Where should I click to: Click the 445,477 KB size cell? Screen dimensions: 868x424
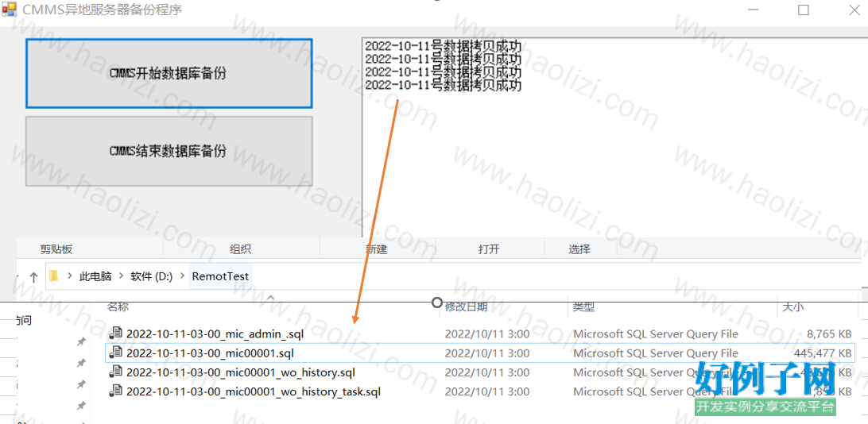point(823,353)
